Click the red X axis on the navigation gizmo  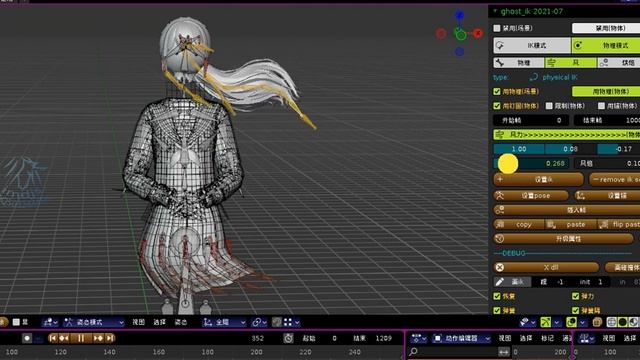click(477, 33)
